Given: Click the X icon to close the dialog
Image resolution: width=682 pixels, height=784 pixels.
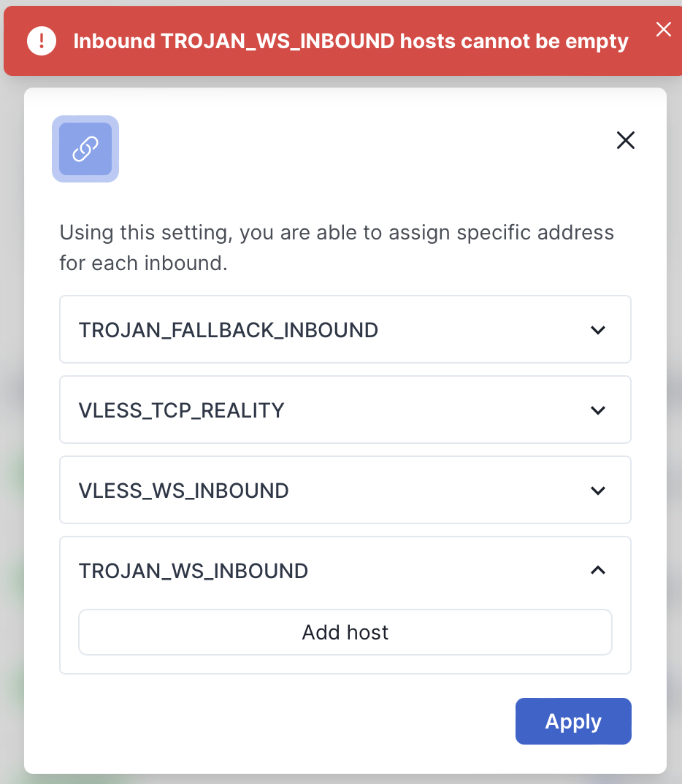Looking at the screenshot, I should pos(626,140).
